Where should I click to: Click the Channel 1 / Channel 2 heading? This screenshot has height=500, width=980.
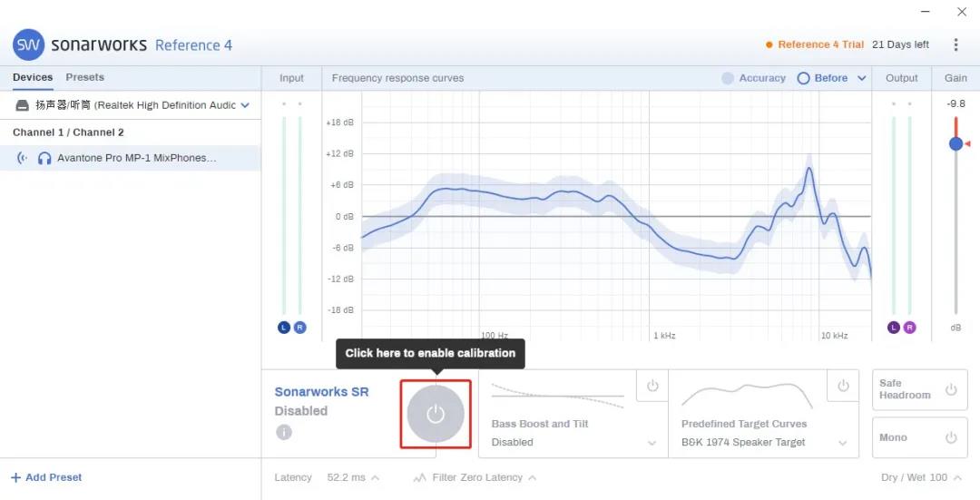coord(68,132)
